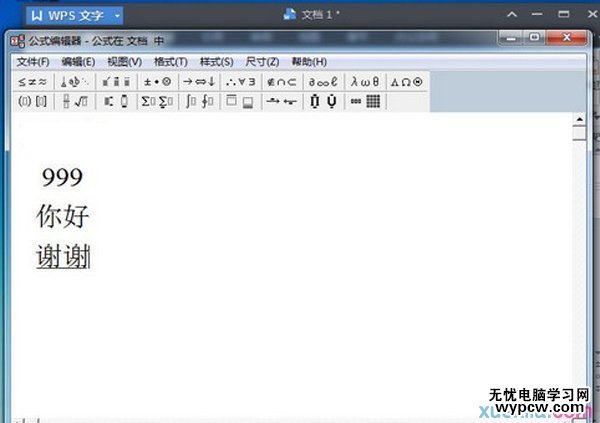
Task: Open the arrow symbols palette (→⇔↓)
Action: [x=199, y=82]
